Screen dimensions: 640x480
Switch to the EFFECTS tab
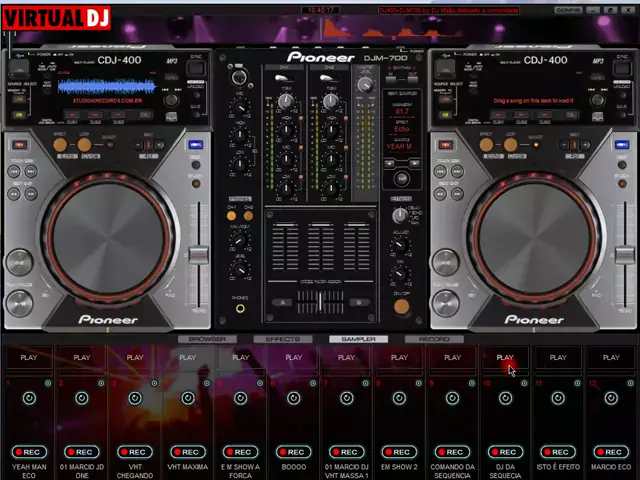point(282,339)
